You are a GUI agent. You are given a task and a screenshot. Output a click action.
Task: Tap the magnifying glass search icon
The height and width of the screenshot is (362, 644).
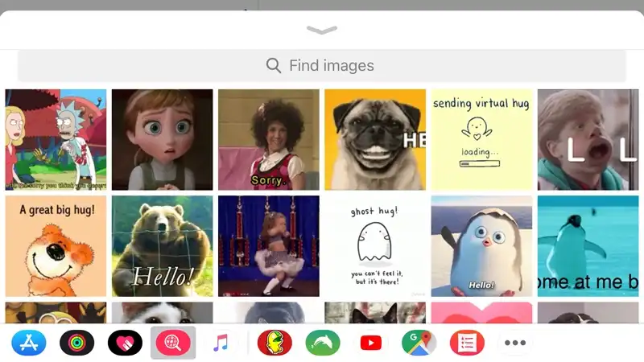274,66
